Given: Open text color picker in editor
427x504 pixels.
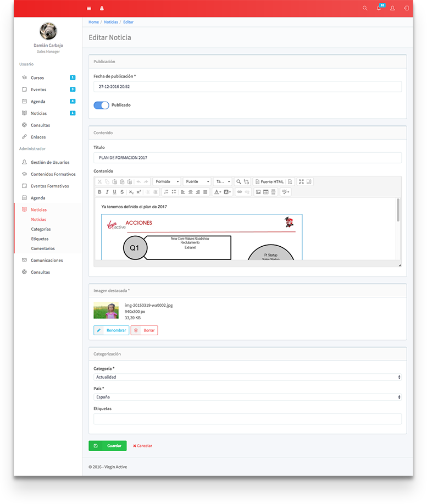Looking at the screenshot, I should click(x=218, y=192).
